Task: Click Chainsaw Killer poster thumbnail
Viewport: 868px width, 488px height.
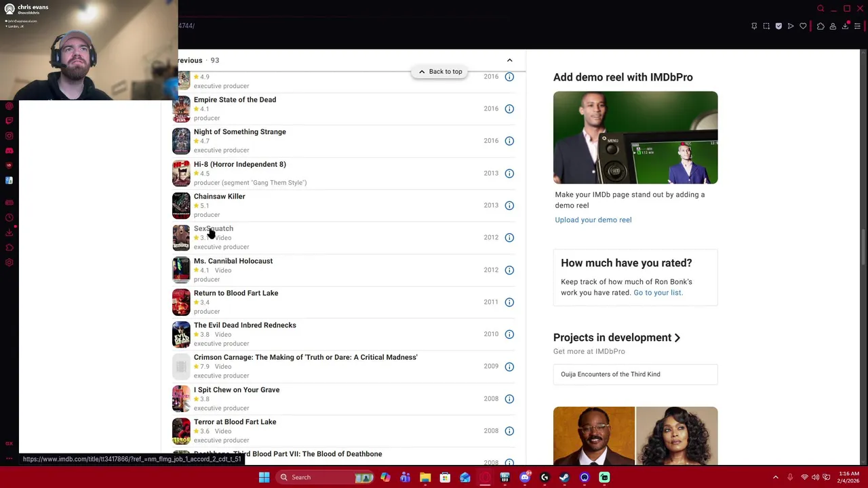Action: (181, 205)
